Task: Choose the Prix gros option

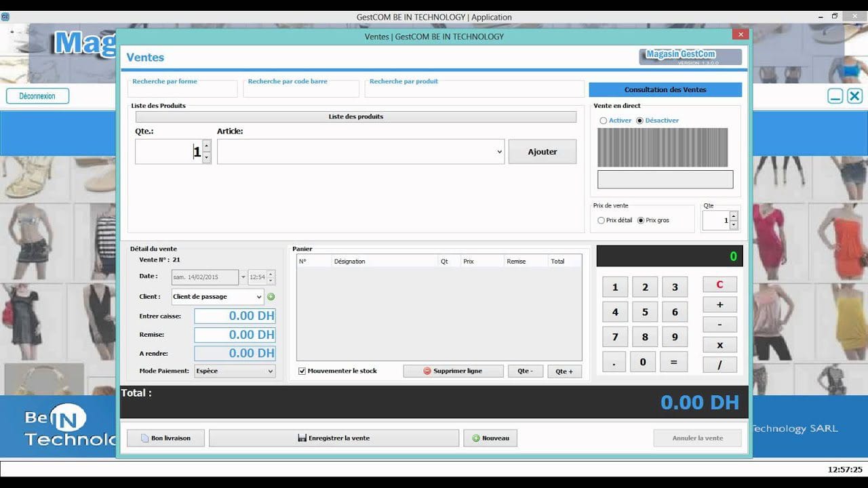Action: pyautogui.click(x=641, y=220)
